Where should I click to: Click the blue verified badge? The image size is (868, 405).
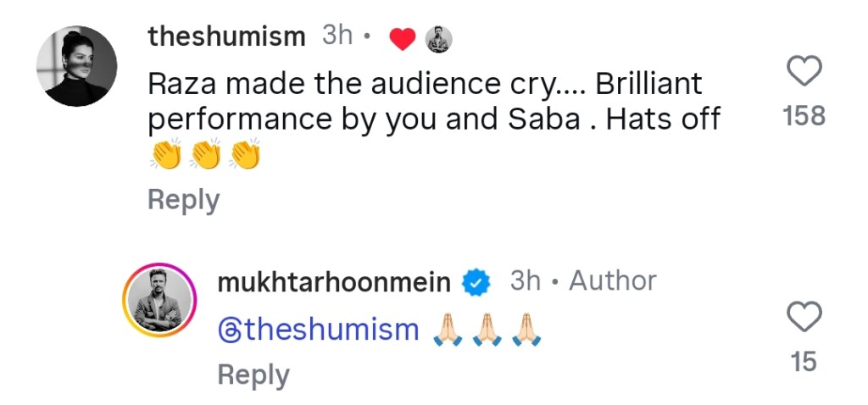476,283
